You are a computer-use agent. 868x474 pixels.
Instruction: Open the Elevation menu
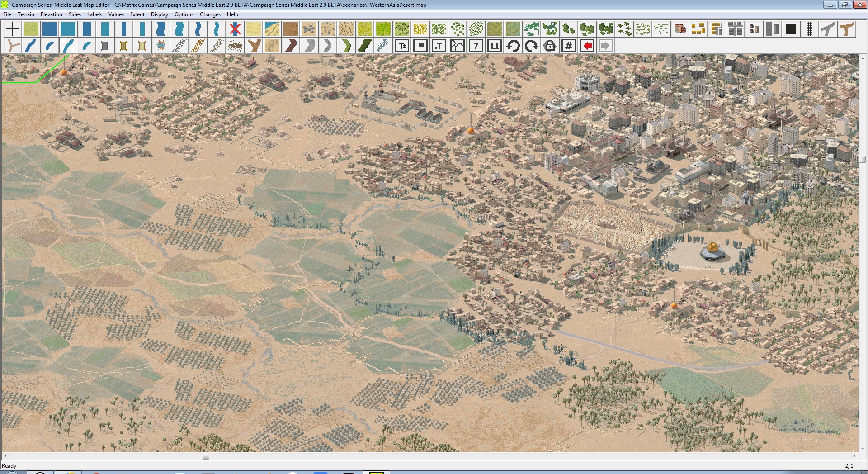[x=52, y=14]
